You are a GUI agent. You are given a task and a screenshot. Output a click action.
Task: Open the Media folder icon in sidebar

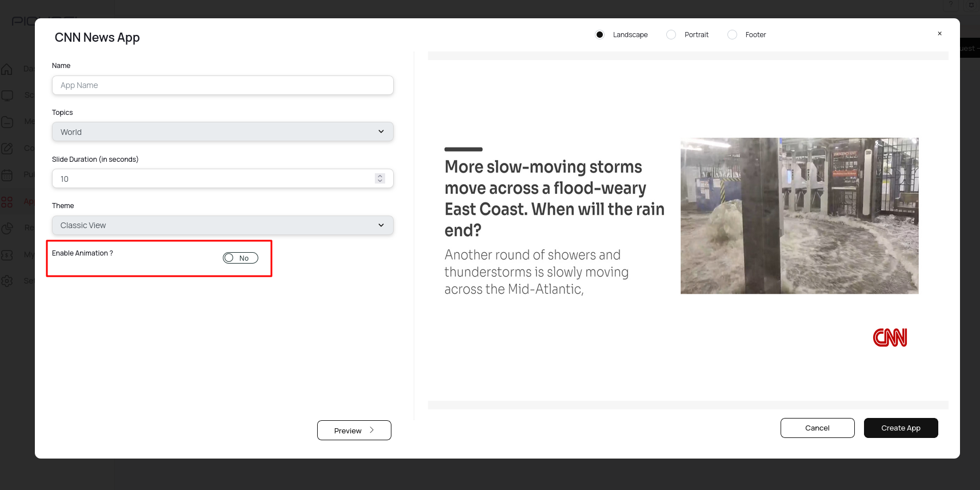pos(7,122)
